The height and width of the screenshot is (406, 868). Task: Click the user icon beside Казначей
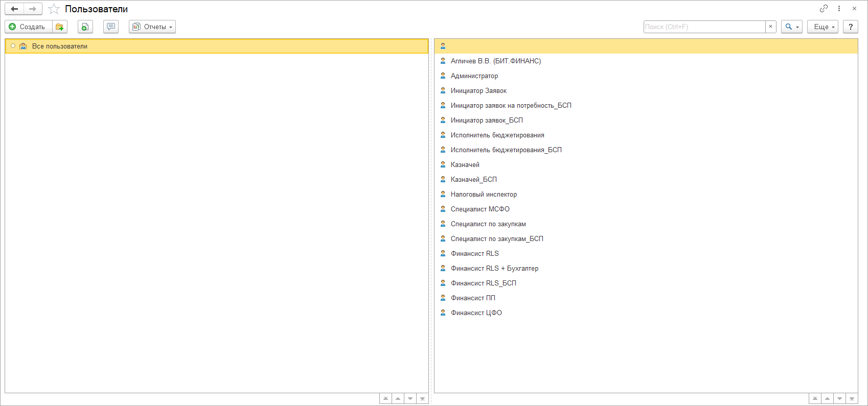click(443, 164)
